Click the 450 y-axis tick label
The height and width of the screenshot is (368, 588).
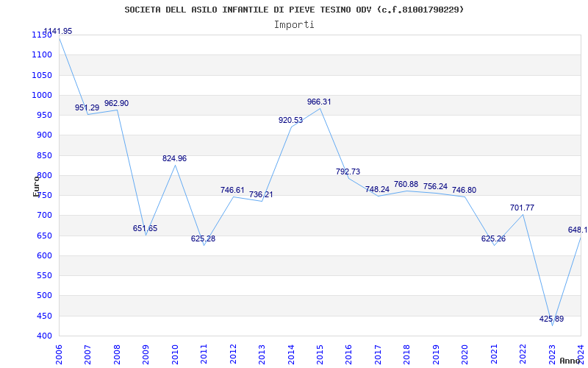pos(44,316)
